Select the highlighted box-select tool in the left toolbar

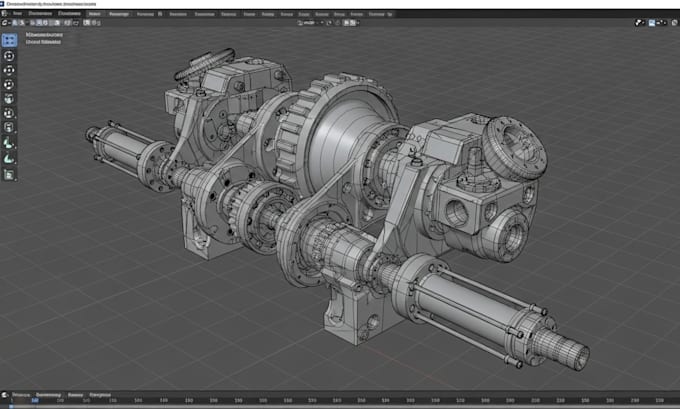[x=9, y=40]
